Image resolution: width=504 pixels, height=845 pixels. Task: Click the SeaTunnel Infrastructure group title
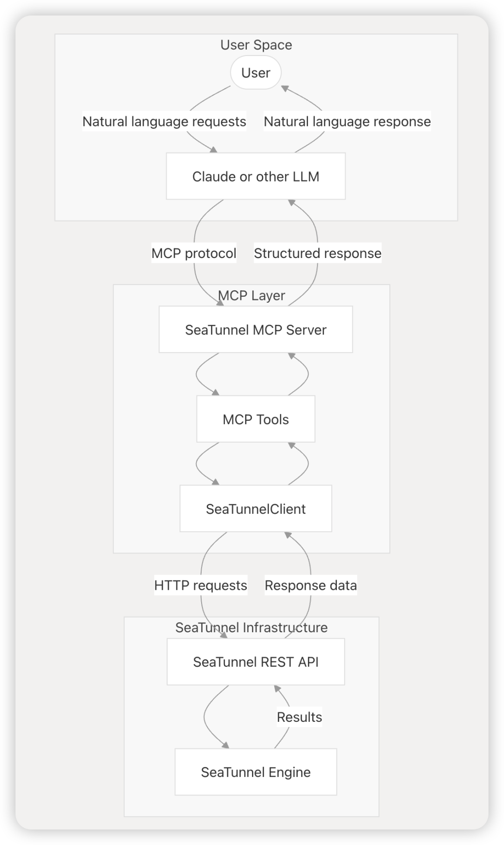pyautogui.click(x=252, y=627)
